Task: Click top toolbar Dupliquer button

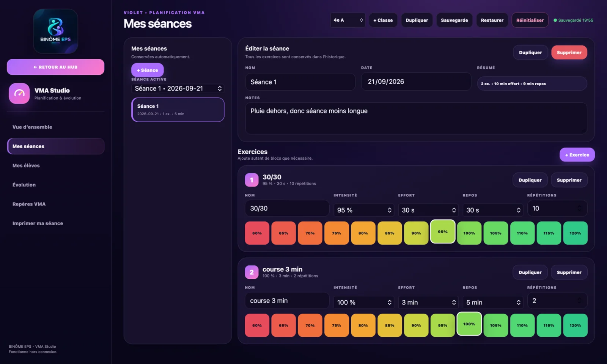Action: click(417, 20)
